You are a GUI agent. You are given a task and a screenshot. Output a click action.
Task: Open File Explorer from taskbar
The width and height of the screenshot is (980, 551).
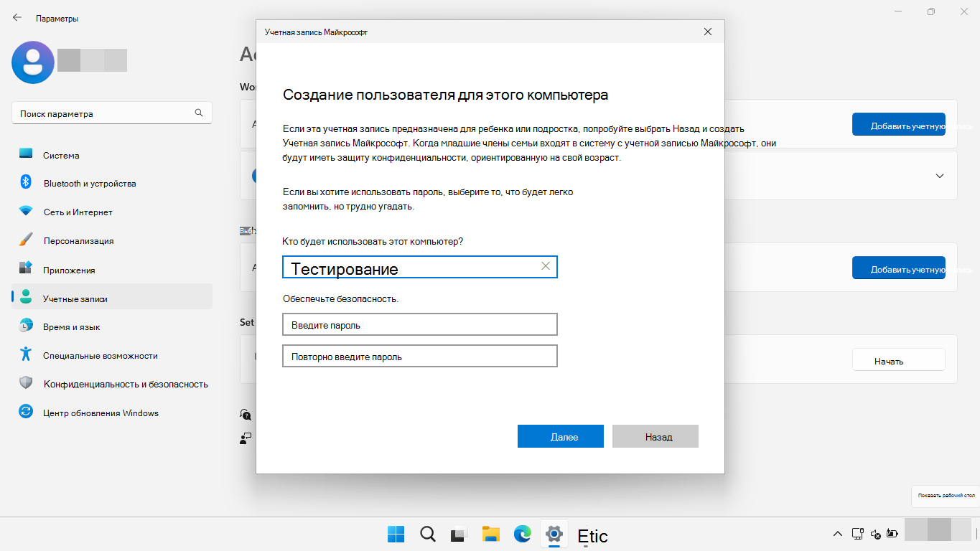pyautogui.click(x=490, y=534)
